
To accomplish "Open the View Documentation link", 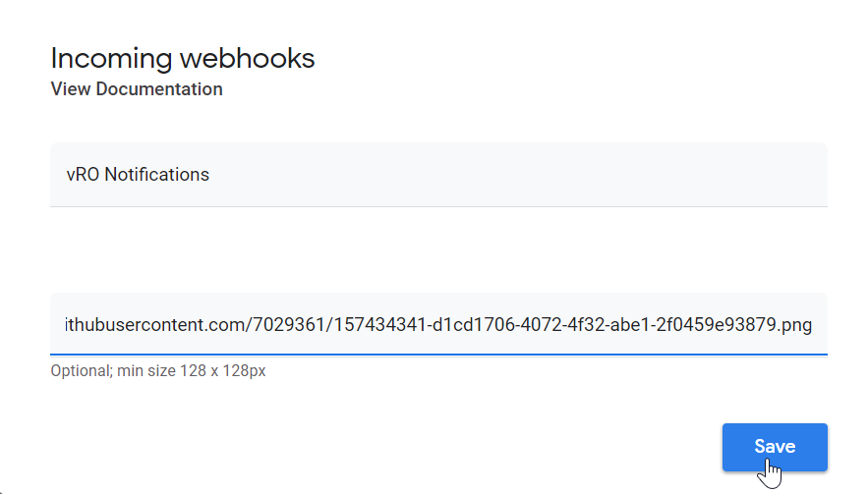I will [x=137, y=89].
